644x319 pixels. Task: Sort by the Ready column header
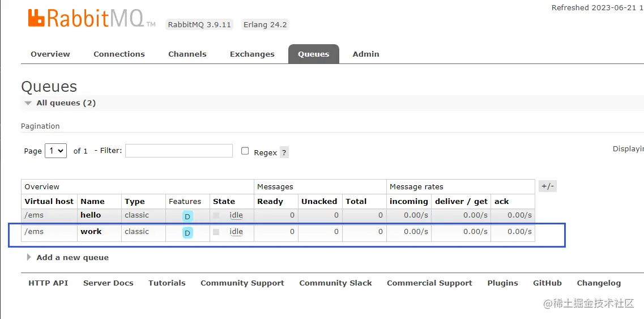coord(270,202)
